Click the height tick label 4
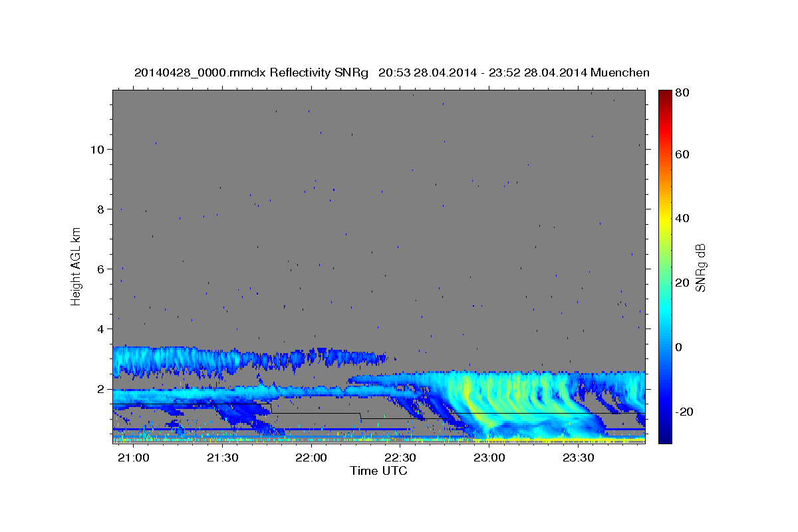Screen dimensions: 798x532 [x=101, y=329]
